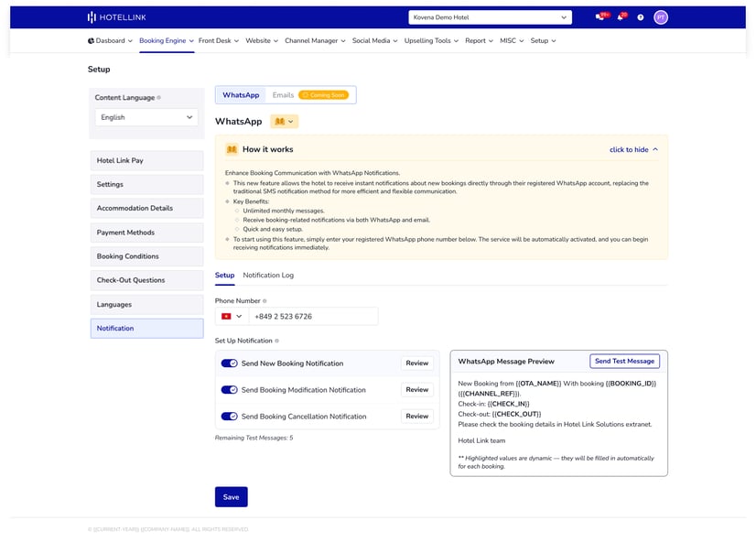Open the country code dropdown arrow
The height and width of the screenshot is (542, 756).
point(239,317)
